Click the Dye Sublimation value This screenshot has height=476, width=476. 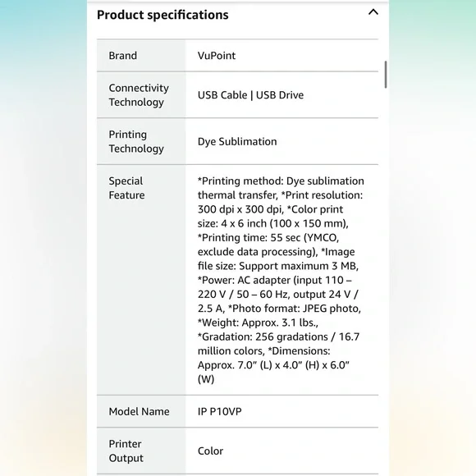(237, 141)
